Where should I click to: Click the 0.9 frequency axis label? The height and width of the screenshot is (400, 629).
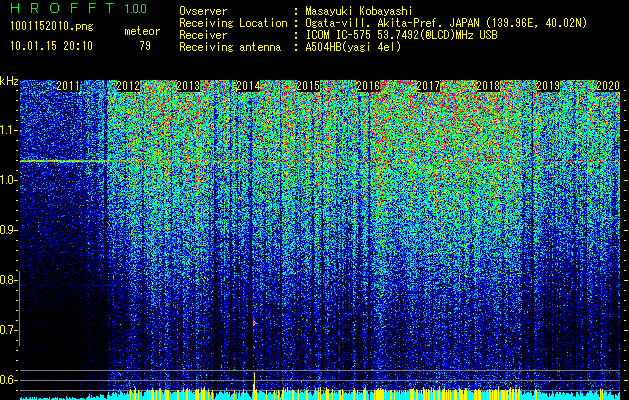(x=8, y=230)
